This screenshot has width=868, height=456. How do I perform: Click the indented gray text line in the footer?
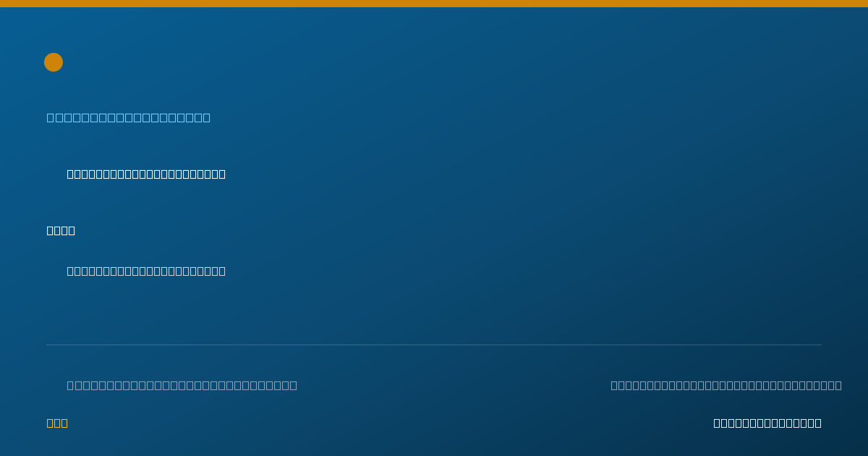(x=182, y=385)
